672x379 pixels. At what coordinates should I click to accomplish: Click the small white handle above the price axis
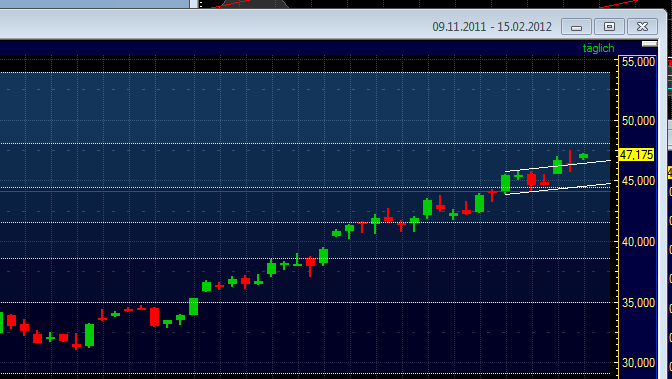tap(649, 44)
